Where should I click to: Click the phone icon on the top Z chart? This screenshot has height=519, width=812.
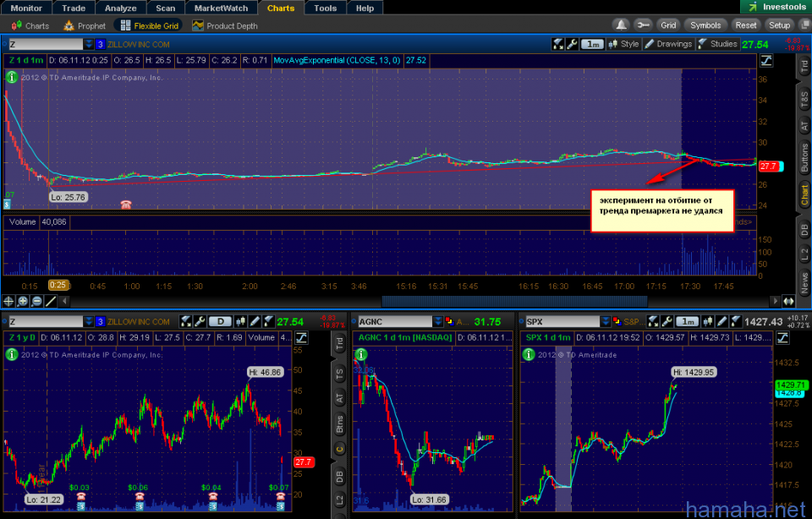click(126, 205)
